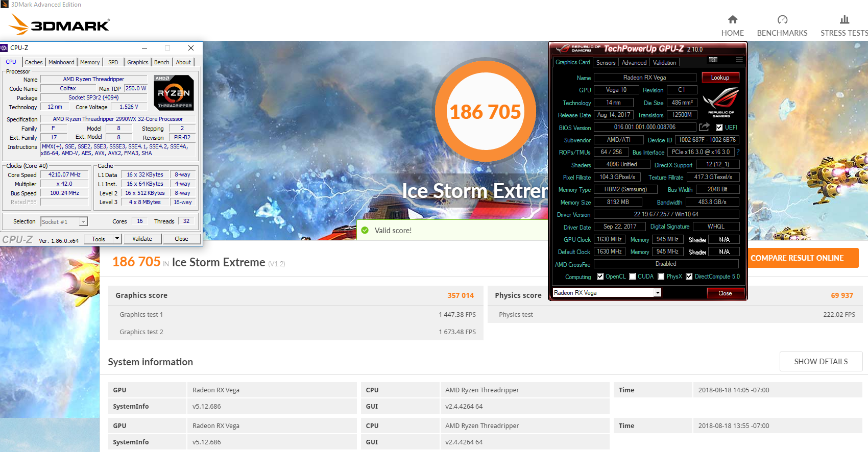Open the Sensors tab in GPU-Z
Image resolution: width=868 pixels, height=452 pixels.
[x=606, y=63]
